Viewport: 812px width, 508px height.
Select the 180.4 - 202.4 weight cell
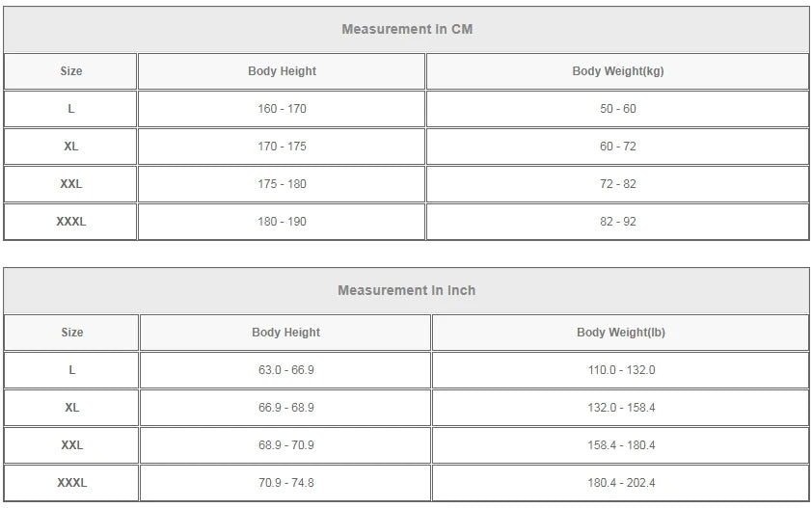coord(621,482)
